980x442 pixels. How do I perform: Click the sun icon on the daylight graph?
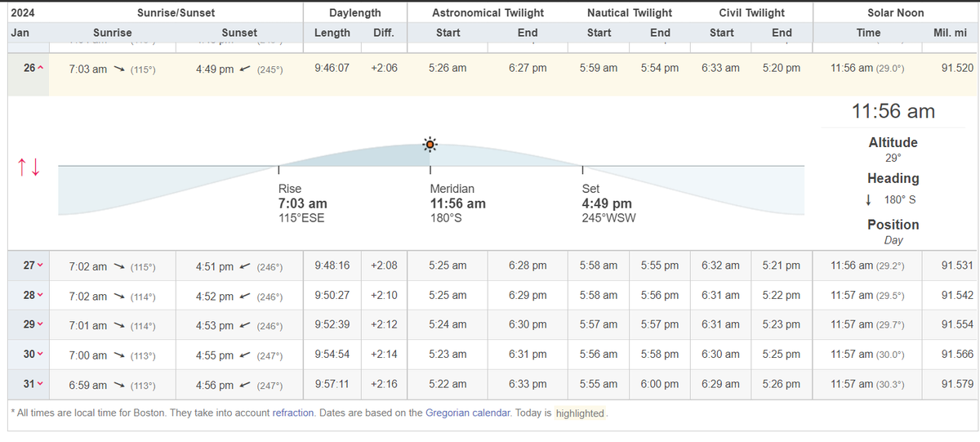click(430, 145)
